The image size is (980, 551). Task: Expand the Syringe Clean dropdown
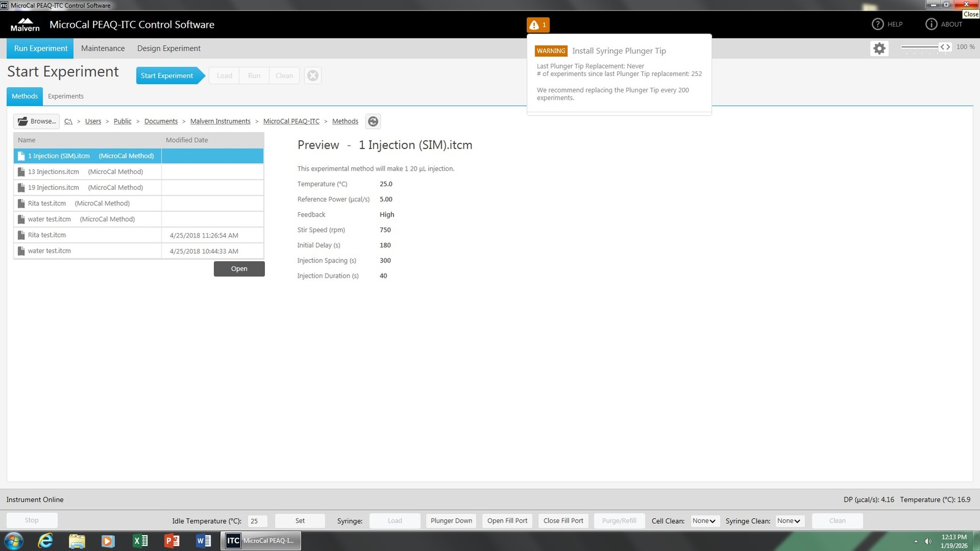point(789,521)
